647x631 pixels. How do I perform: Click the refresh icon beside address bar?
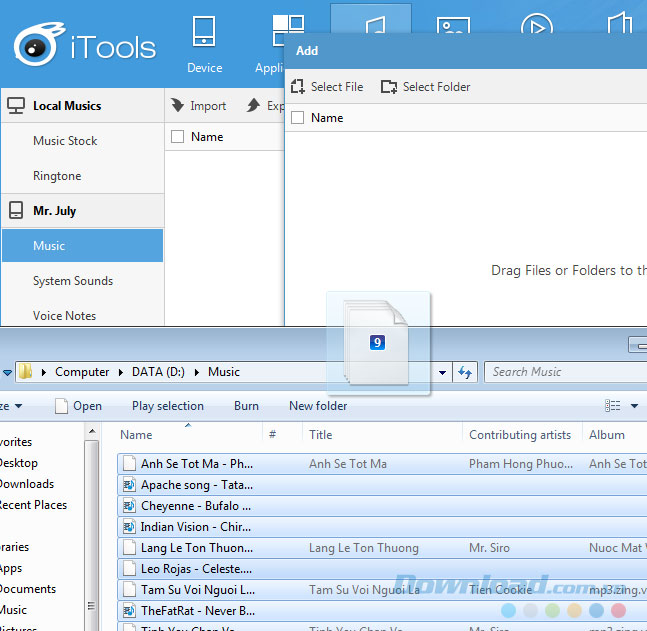pyautogui.click(x=464, y=372)
